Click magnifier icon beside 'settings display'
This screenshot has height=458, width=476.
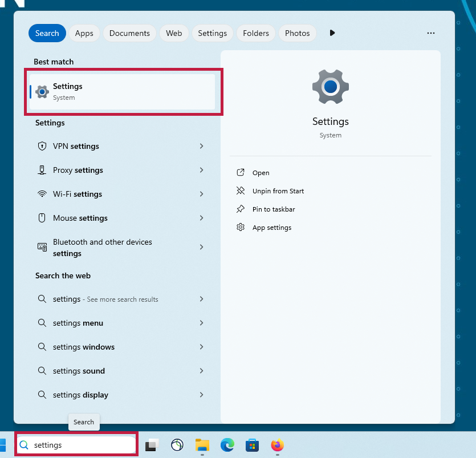pyautogui.click(x=42, y=395)
